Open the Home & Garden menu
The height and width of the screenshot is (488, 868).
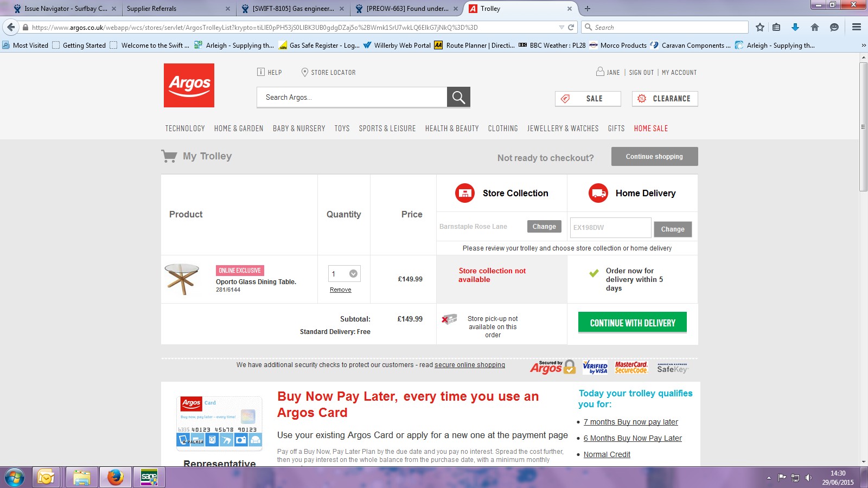click(x=239, y=129)
